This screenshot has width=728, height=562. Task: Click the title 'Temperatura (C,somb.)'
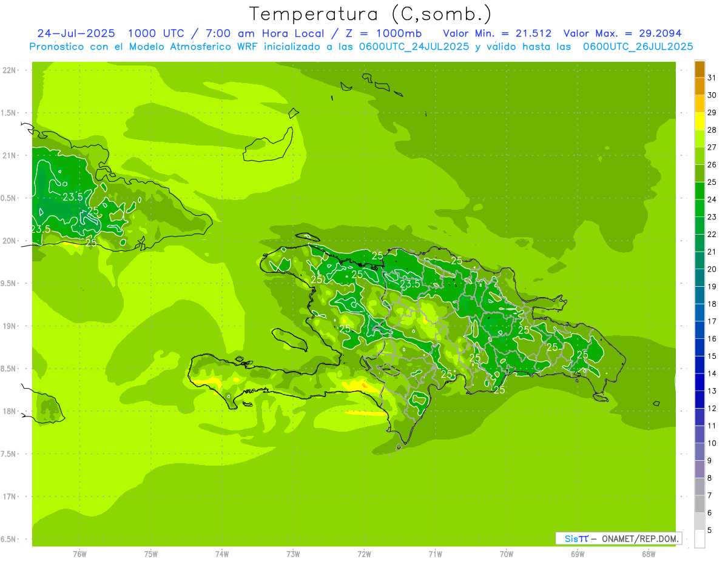(x=371, y=14)
